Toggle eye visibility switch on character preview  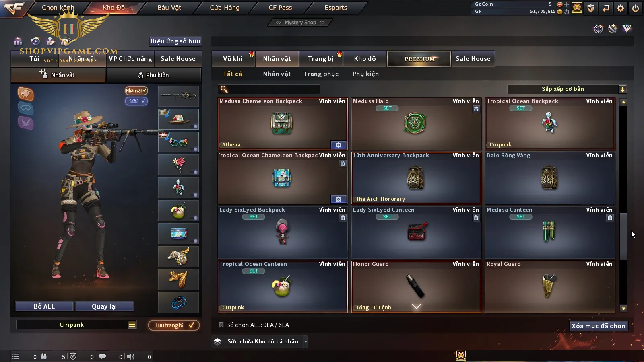136,101
